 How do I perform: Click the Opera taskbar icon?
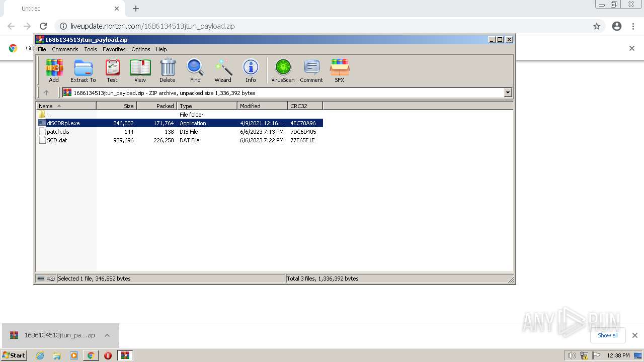(x=108, y=355)
